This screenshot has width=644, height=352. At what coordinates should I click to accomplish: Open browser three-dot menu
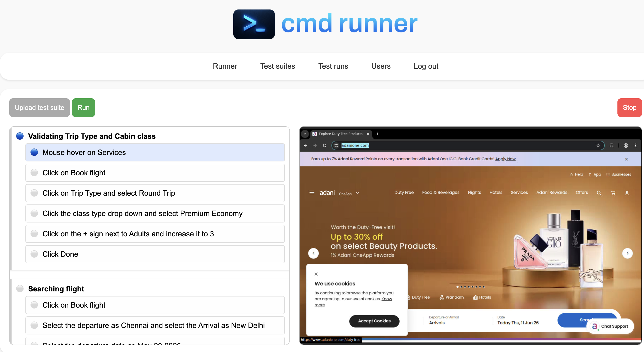click(x=635, y=145)
